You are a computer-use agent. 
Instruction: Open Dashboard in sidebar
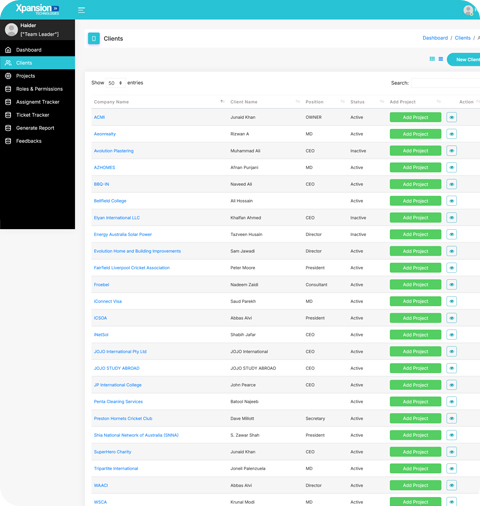click(37, 50)
